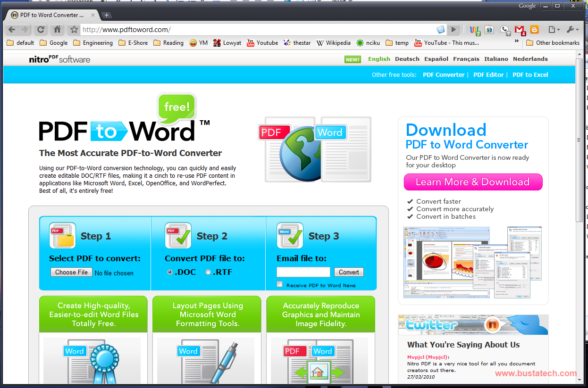Switch site language to Français
Viewport: 588px width, 388px height.
click(x=466, y=59)
